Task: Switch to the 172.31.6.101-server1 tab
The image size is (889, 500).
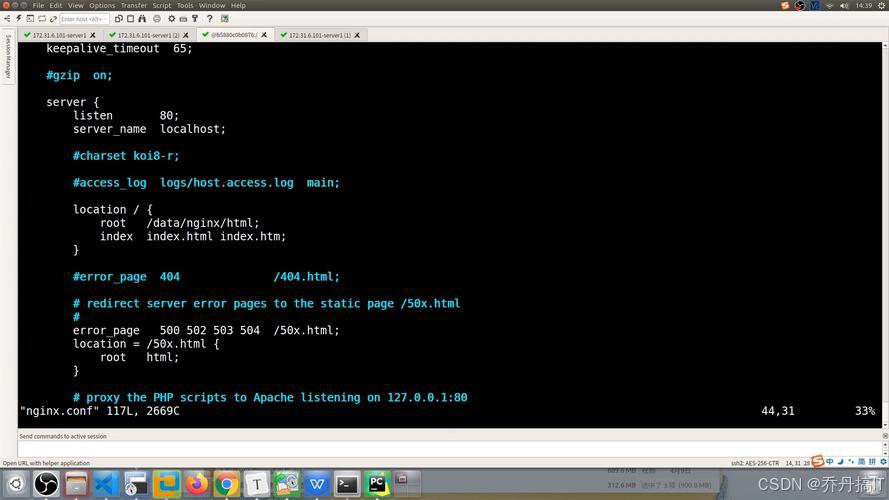Action: click(59, 35)
